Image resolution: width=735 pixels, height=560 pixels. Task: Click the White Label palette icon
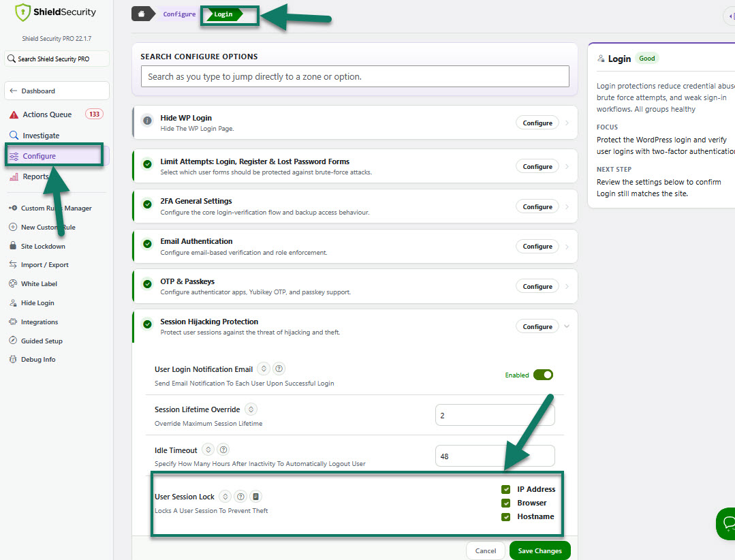(x=13, y=283)
